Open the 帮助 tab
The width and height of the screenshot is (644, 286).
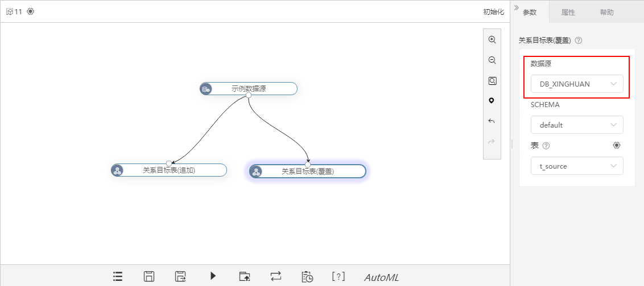click(x=606, y=13)
